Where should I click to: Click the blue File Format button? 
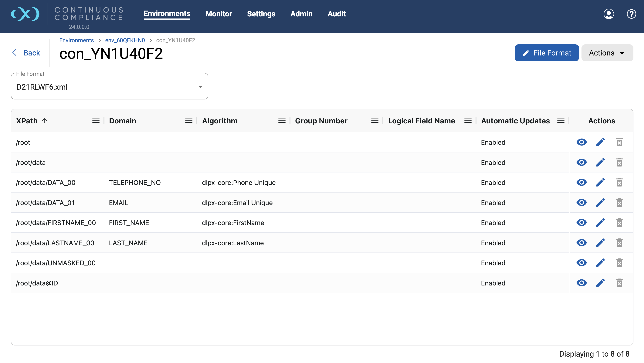547,53
